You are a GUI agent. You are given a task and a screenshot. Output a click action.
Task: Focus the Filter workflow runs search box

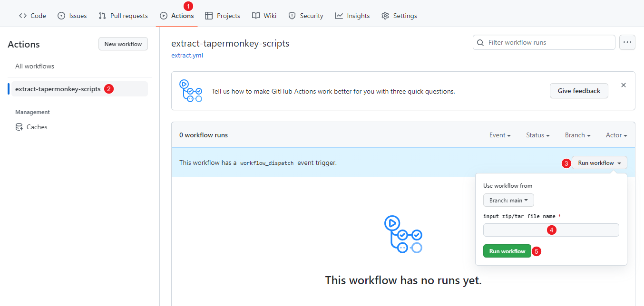(544, 42)
